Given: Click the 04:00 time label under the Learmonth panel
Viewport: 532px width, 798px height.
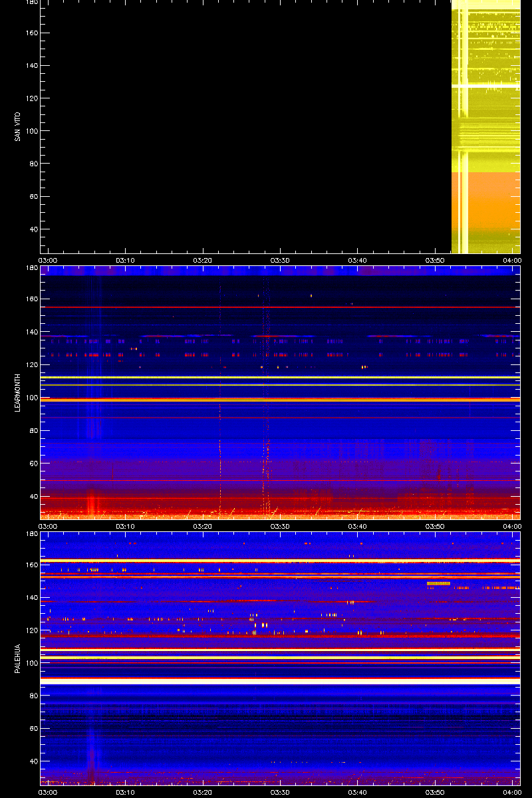Looking at the screenshot, I should pos(512,526).
